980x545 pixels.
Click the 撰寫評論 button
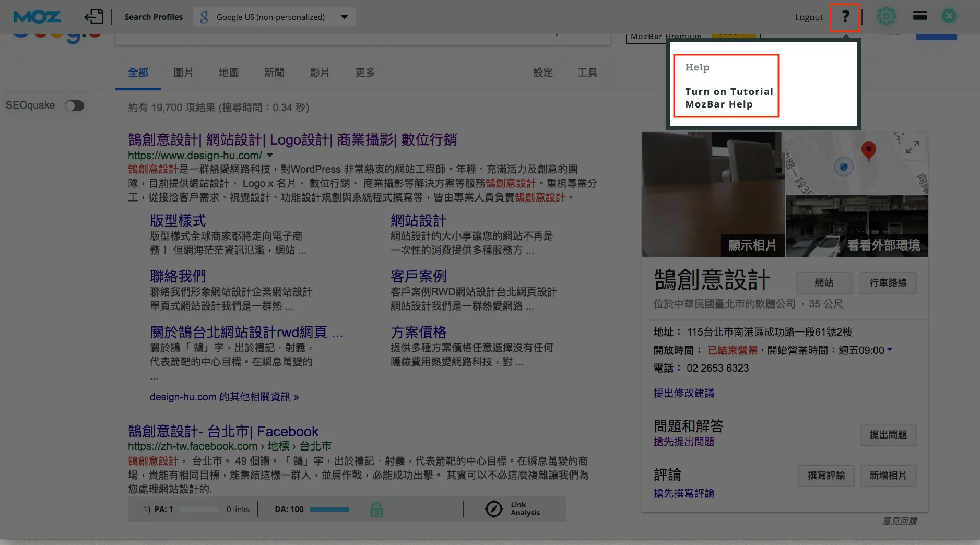(826, 476)
